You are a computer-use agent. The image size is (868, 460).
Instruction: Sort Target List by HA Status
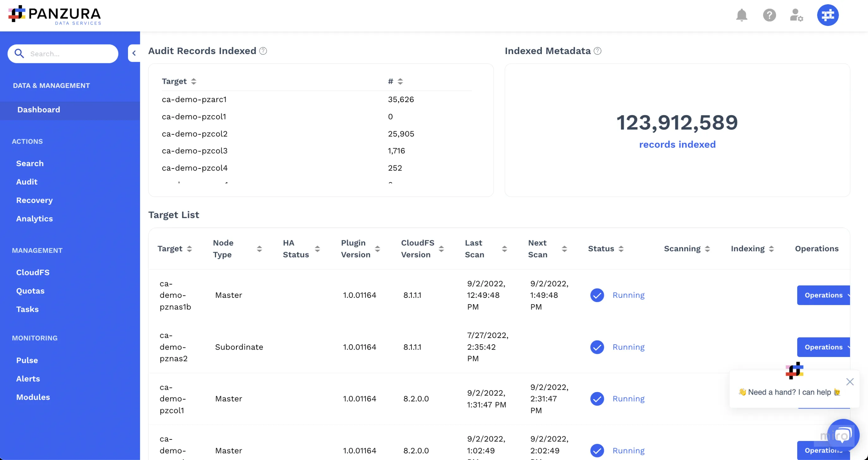[317, 249]
